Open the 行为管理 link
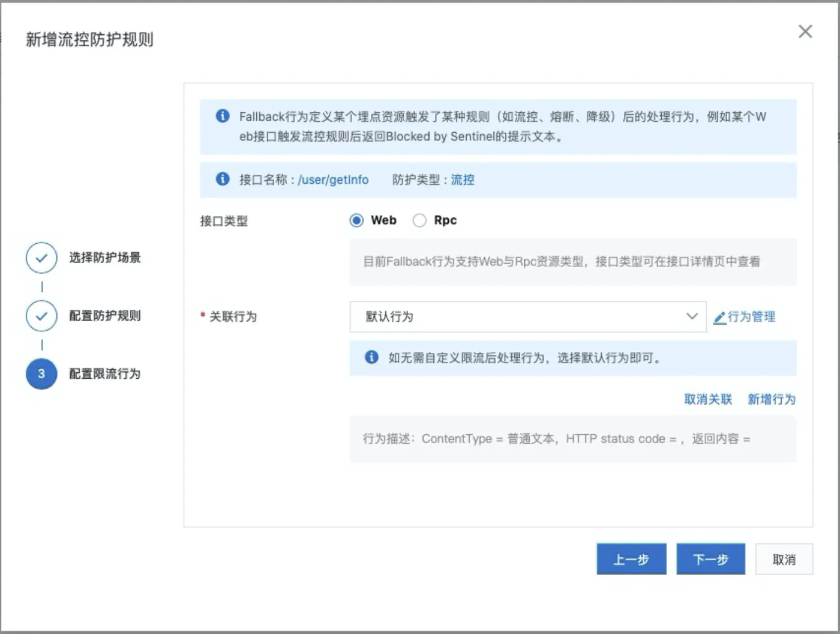840x634 pixels. [x=751, y=317]
